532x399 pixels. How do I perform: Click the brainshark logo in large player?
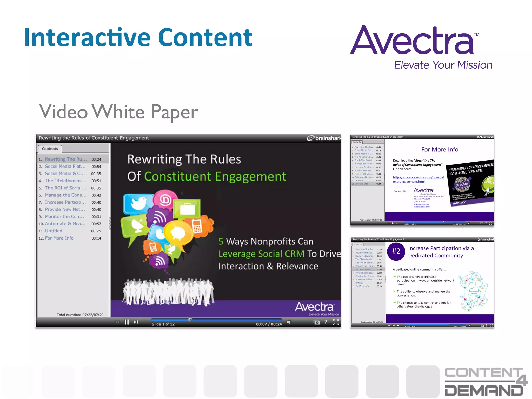coord(324,138)
